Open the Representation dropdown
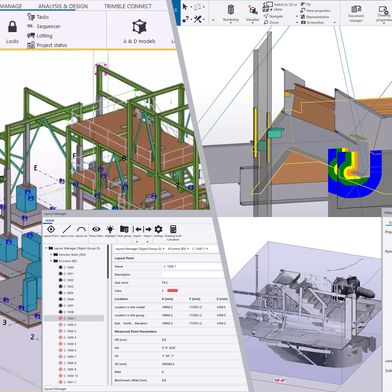Image resolution: width=392 pixels, height=392 pixels. pos(315,16)
